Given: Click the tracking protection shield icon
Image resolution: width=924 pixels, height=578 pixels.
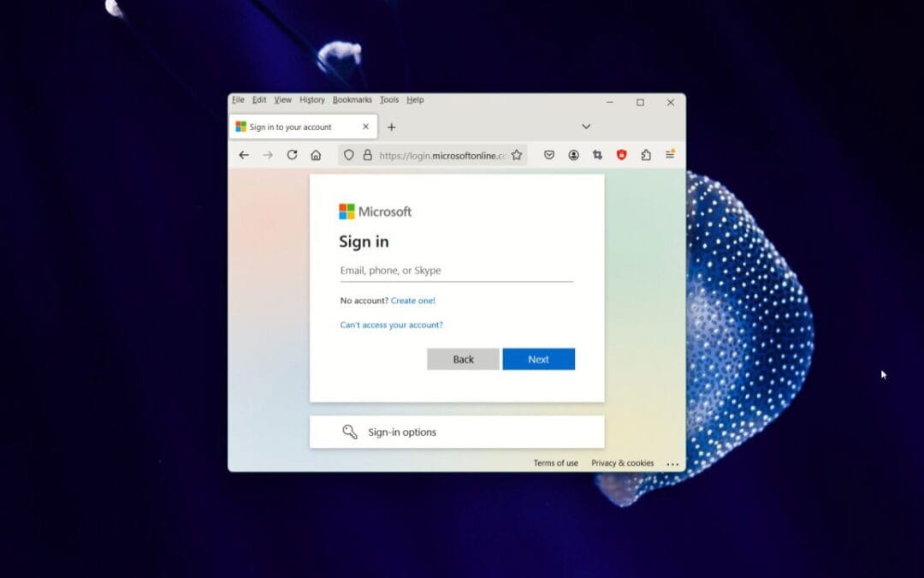Looking at the screenshot, I should coord(348,154).
